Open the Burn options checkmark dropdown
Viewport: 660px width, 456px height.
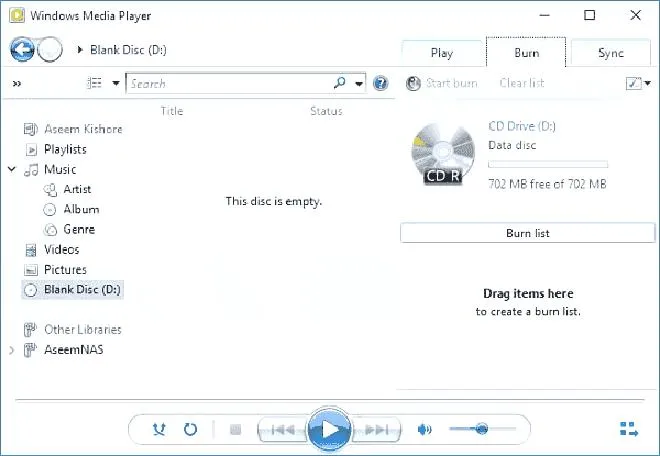tap(638, 83)
